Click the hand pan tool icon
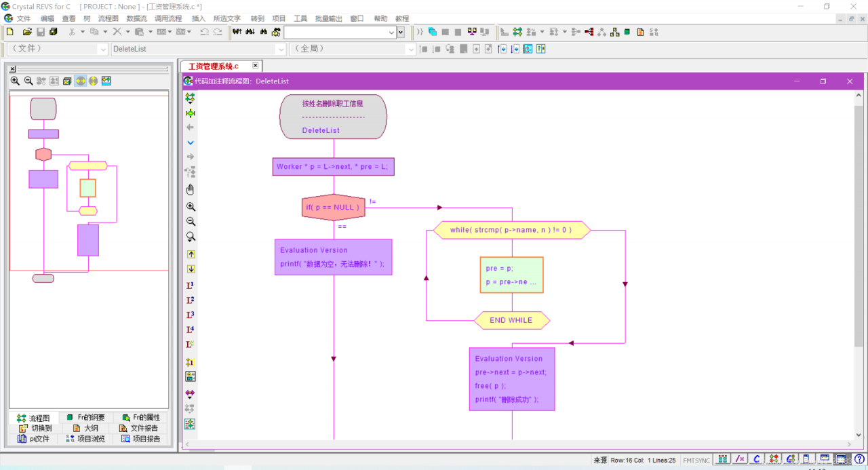This screenshot has width=868, height=470. 191,189
